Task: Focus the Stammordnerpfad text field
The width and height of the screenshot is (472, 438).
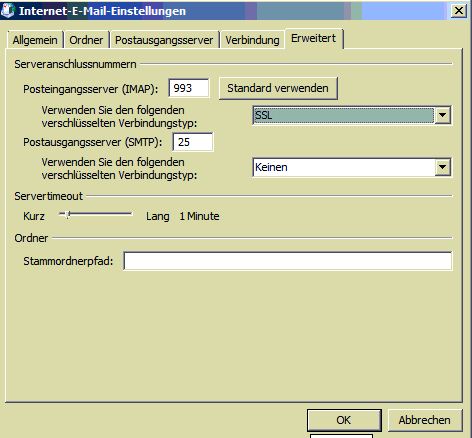Action: coord(288,261)
